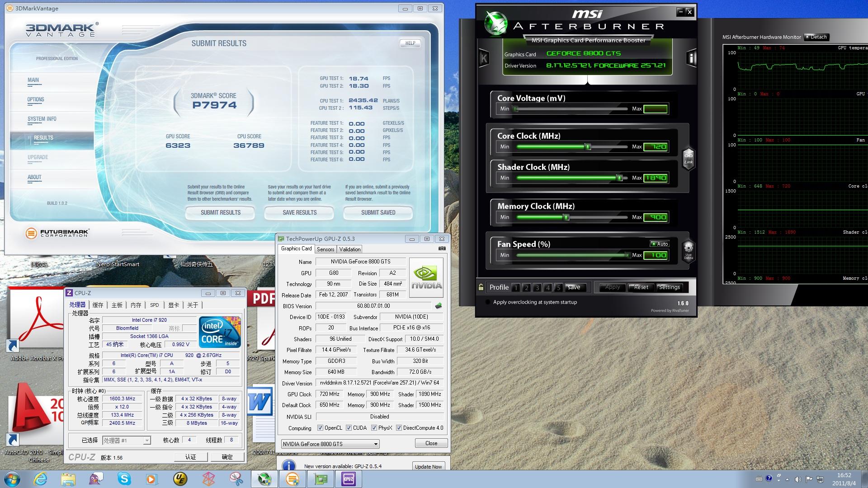Click 认证 button in CPU-Z

click(190, 457)
